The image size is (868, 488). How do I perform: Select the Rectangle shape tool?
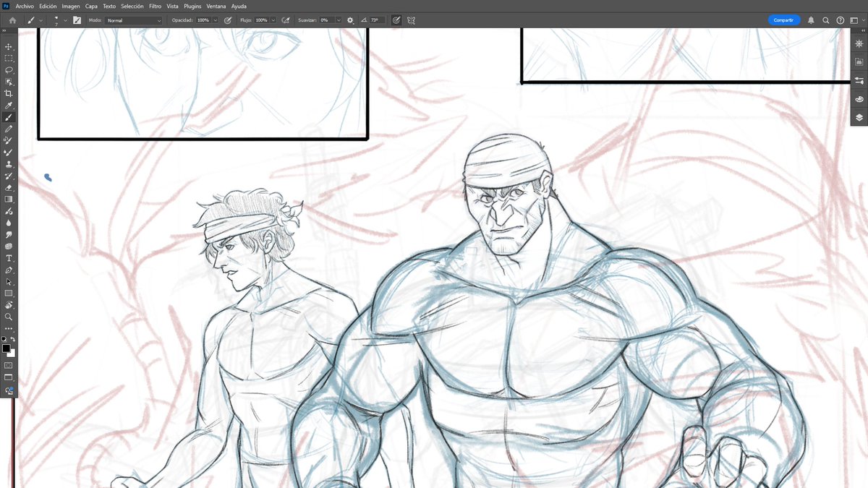point(9,293)
